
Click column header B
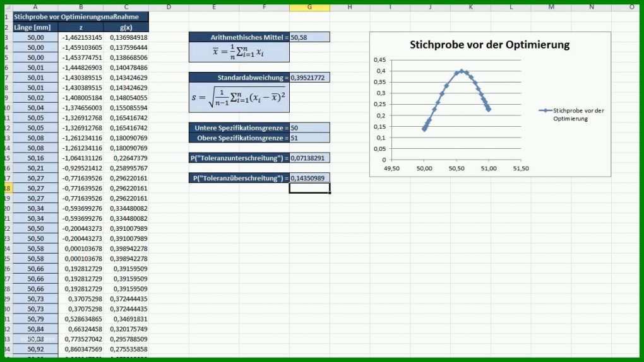[x=81, y=7]
